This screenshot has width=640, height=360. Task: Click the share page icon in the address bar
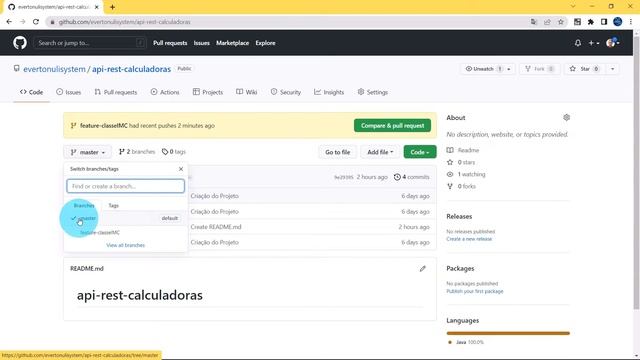tap(547, 22)
